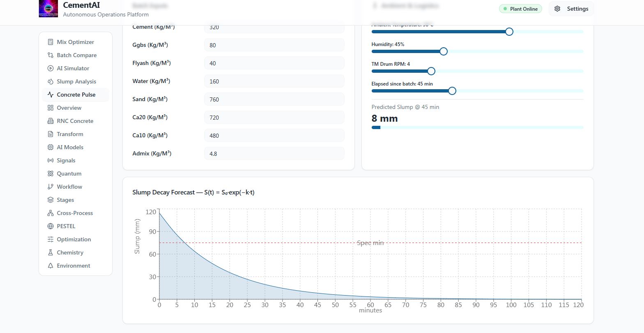644x333 pixels.
Task: Click the Ggbs value input field
Action: click(274, 45)
